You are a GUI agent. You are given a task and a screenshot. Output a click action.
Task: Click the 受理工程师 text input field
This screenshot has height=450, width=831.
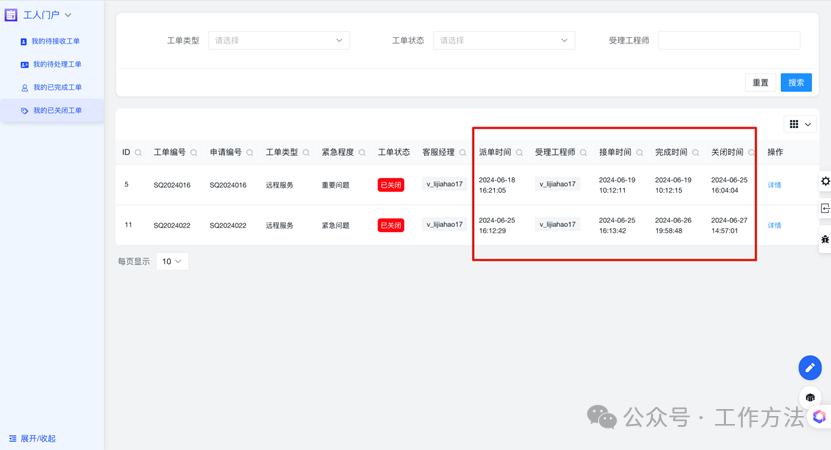coord(729,41)
